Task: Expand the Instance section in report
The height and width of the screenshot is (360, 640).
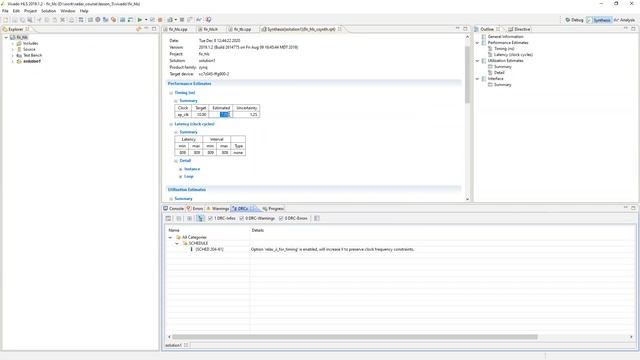Action: click(180, 169)
